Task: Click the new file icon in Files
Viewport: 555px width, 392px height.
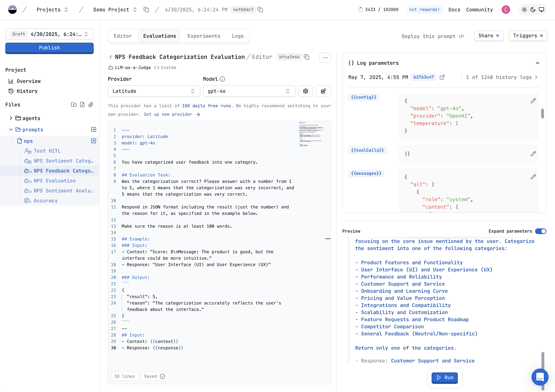Action: (82, 105)
